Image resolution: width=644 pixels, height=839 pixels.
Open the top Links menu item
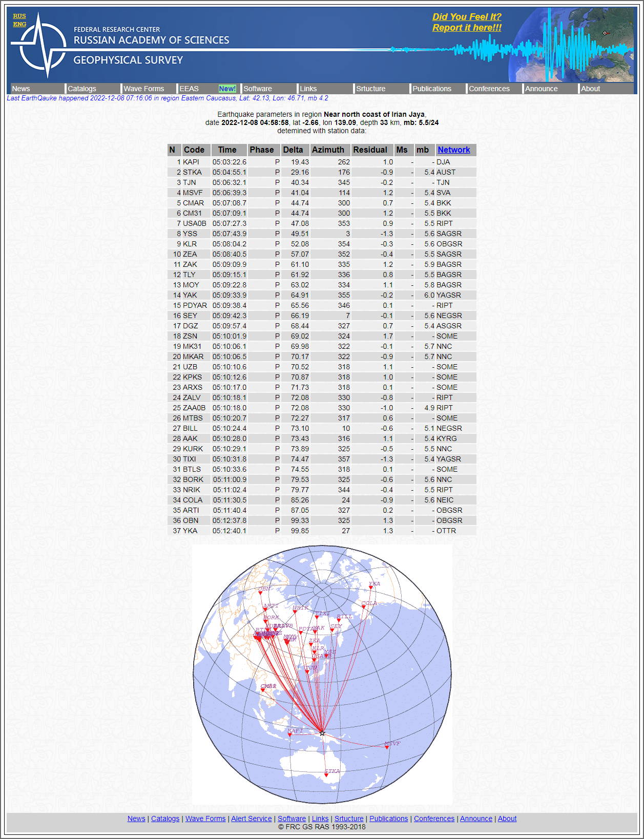coord(308,89)
